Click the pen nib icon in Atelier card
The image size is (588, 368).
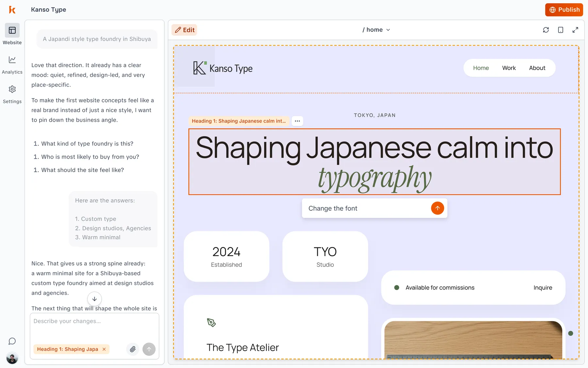point(211,323)
